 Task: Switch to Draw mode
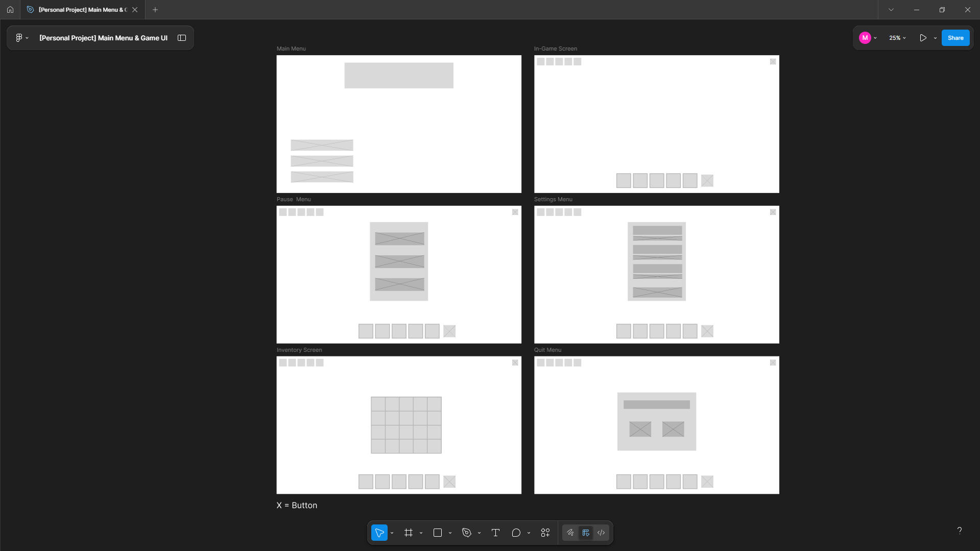(x=570, y=533)
